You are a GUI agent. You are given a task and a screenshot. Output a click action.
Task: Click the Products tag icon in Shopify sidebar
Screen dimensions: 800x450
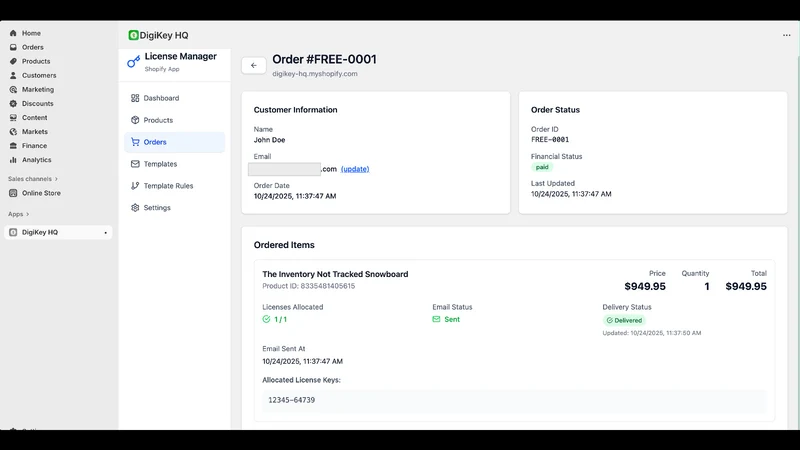coord(13,61)
